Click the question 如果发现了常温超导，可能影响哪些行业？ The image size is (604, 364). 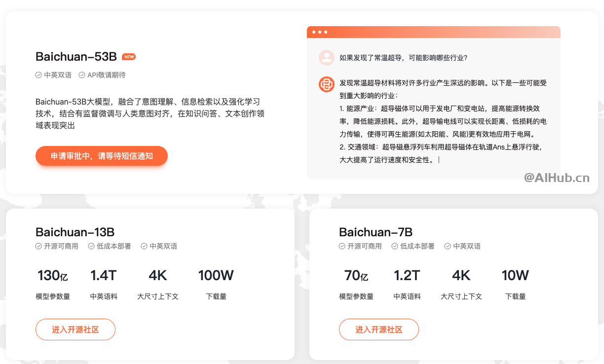point(403,58)
